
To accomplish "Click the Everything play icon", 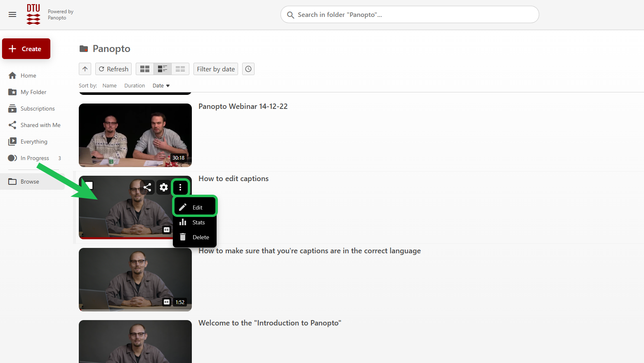I will (x=12, y=141).
